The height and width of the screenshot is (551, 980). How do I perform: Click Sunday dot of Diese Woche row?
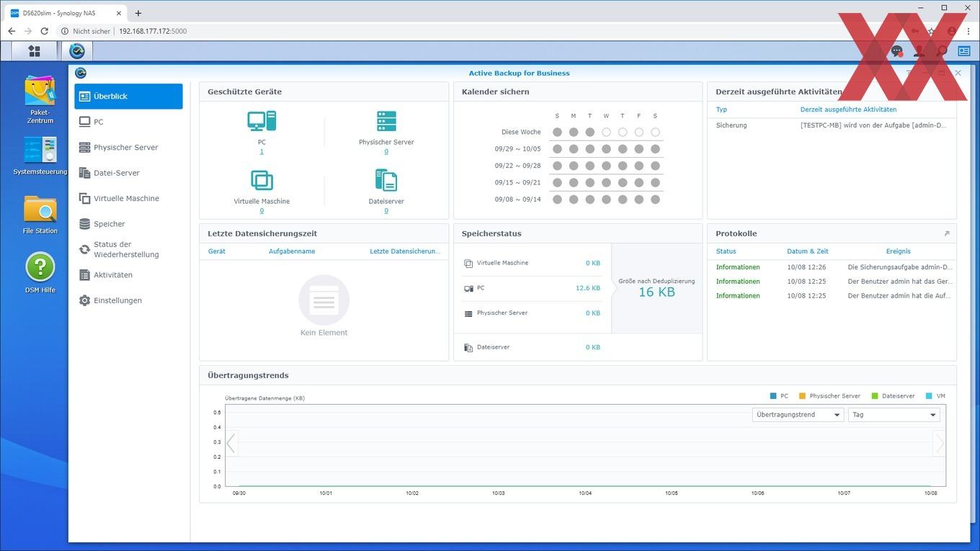[557, 133]
